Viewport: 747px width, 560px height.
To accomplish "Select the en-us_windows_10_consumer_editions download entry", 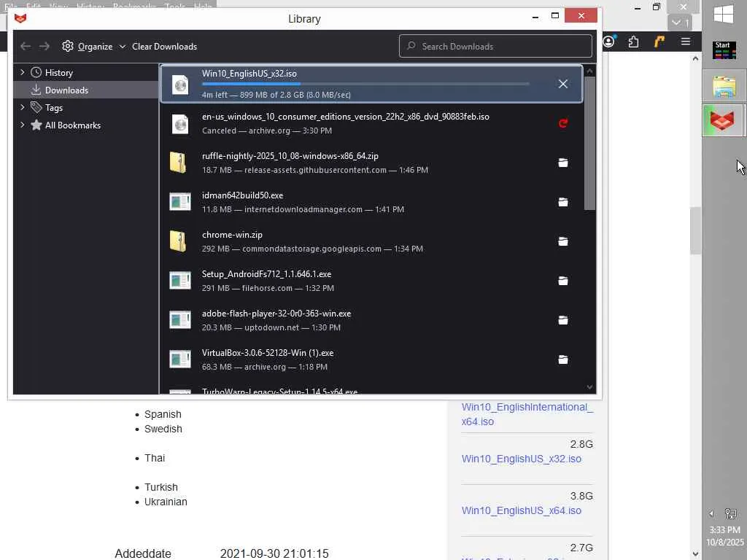I will [371, 123].
